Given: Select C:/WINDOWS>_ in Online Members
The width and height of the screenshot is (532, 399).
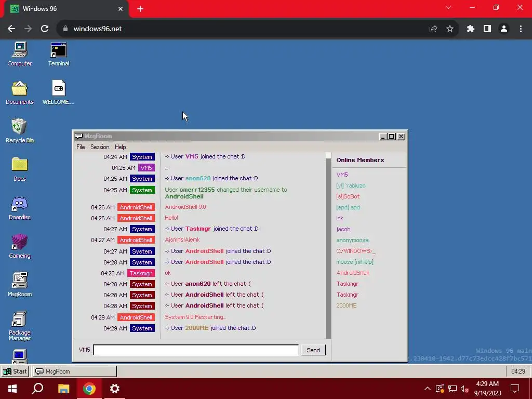Looking at the screenshot, I should [x=356, y=251].
